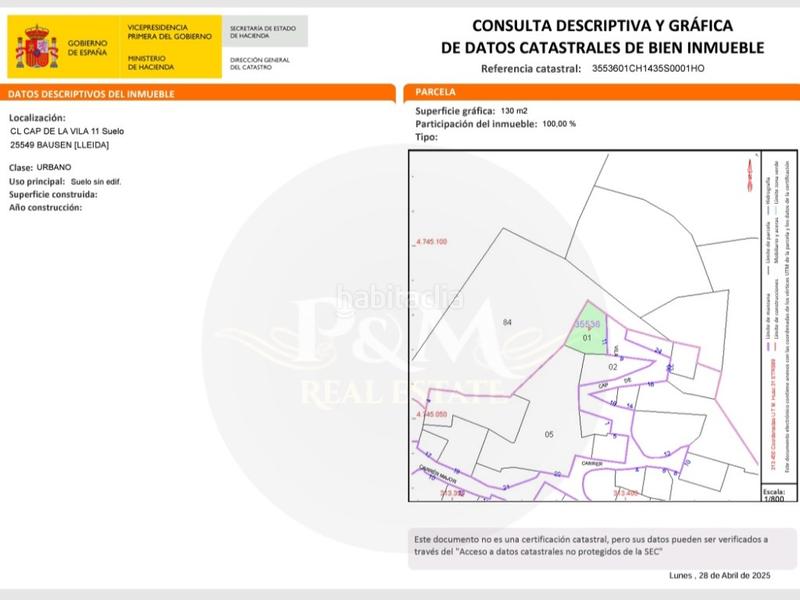Click the 4.745.100 coordinate label
The height and width of the screenshot is (600, 800).
[430, 242]
